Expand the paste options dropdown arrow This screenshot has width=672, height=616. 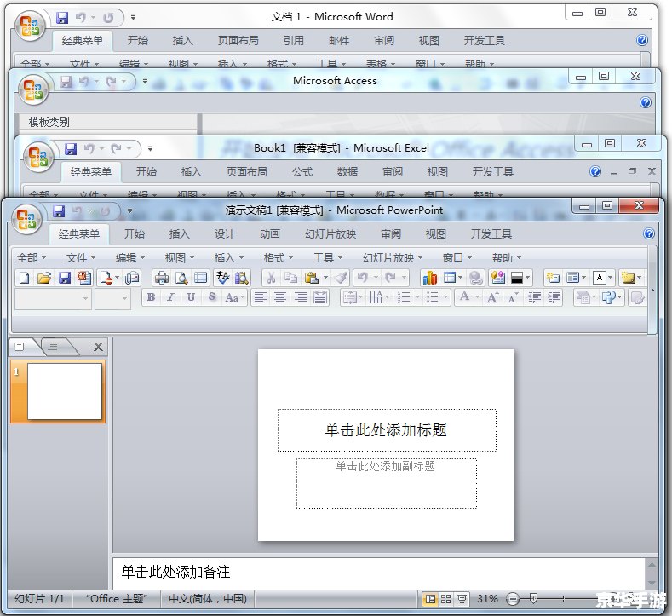pos(325,278)
